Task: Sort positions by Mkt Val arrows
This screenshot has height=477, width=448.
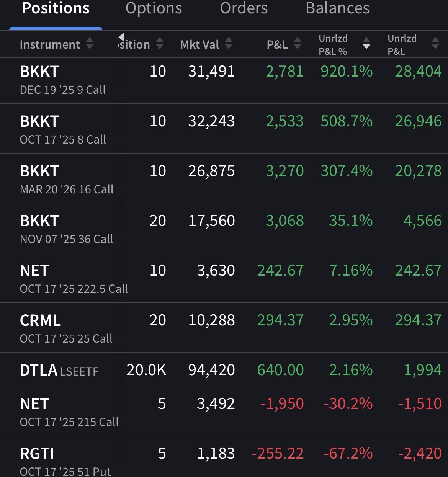Action: pos(229,44)
